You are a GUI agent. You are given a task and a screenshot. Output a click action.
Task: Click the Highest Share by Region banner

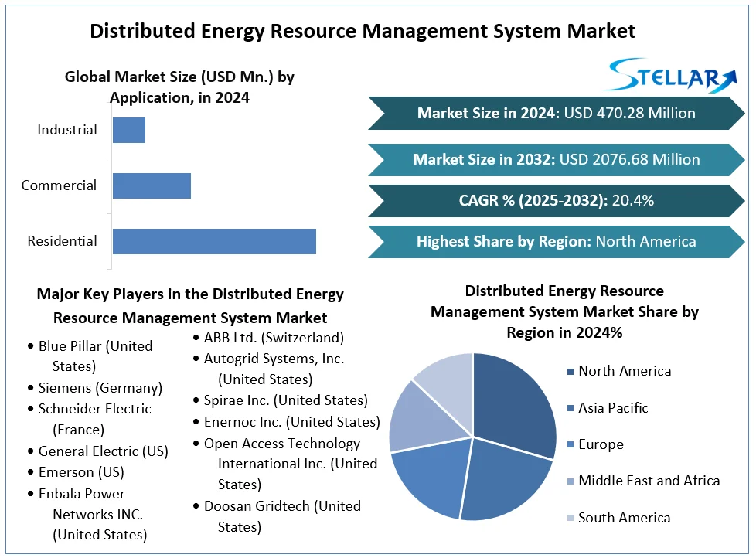tap(556, 241)
